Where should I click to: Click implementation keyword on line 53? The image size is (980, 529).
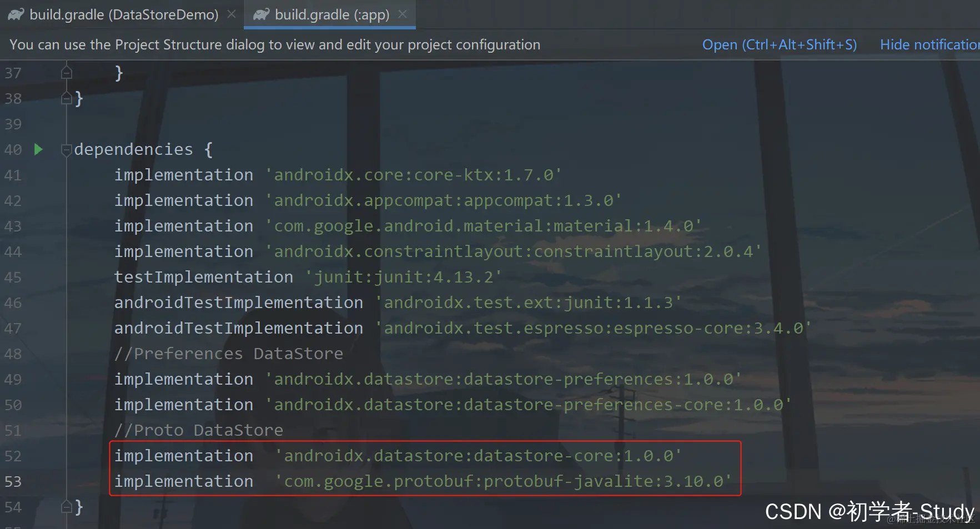tap(184, 481)
